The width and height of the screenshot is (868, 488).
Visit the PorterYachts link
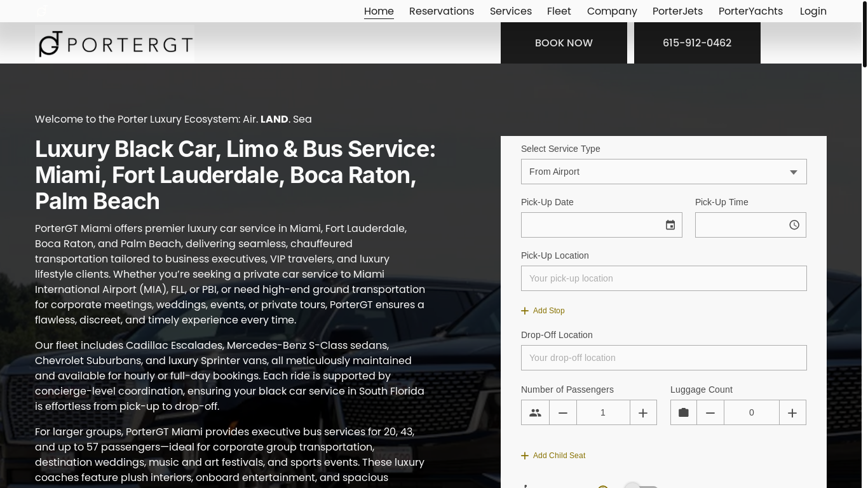tap(750, 11)
